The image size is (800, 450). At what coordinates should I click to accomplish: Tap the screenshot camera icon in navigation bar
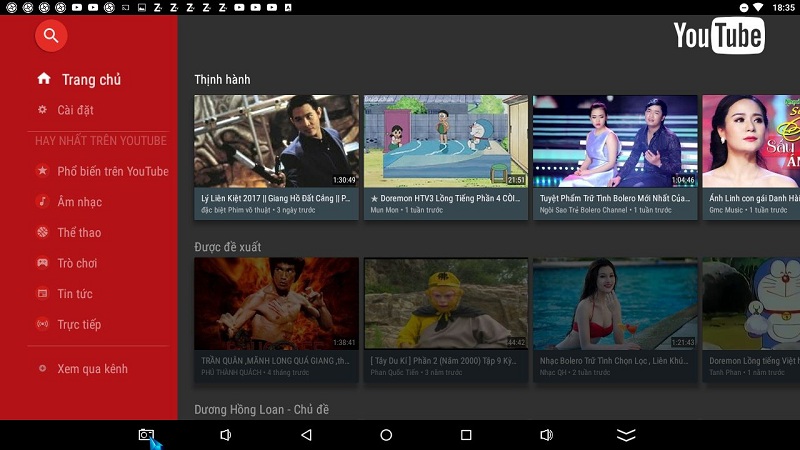146,435
